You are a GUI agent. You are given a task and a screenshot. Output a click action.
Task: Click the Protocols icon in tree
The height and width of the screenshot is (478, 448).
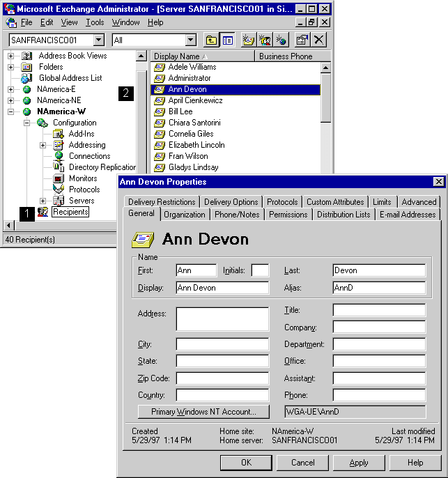tap(59, 190)
